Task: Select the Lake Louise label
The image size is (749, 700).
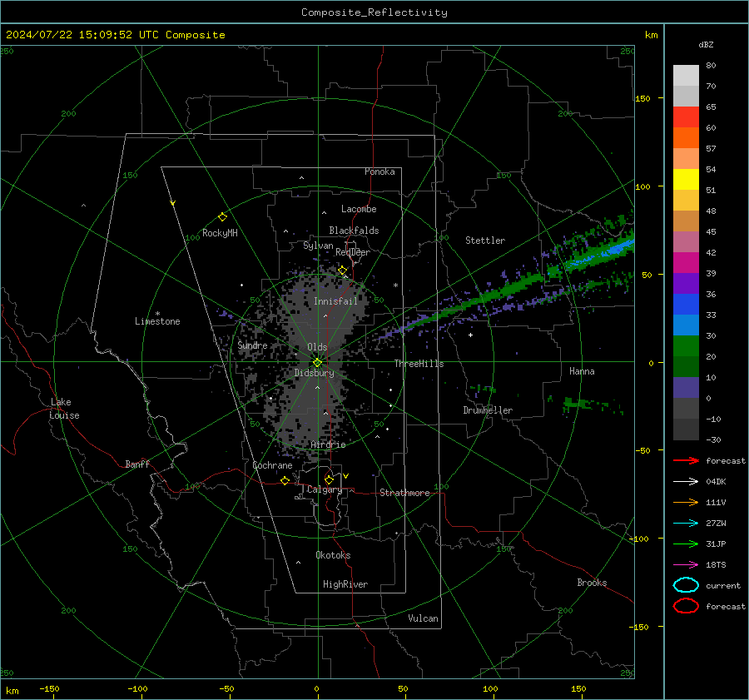Action: point(64,409)
